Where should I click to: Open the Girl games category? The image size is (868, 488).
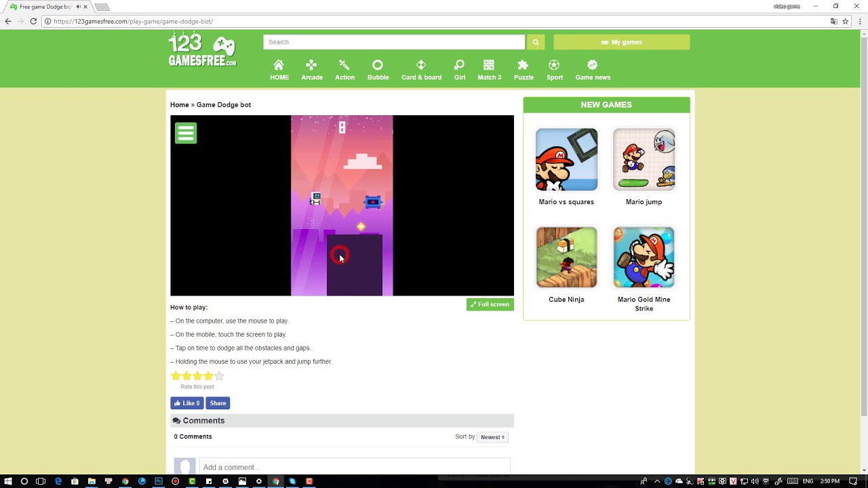(460, 70)
